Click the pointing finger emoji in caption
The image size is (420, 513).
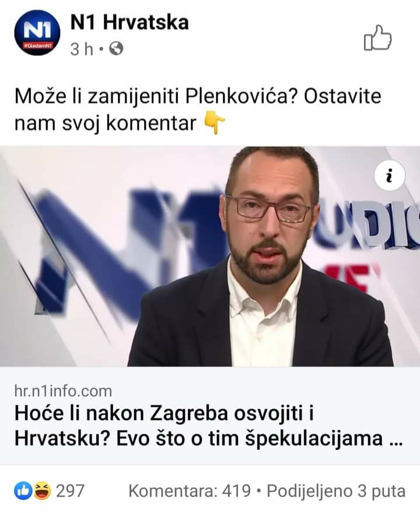[x=215, y=122]
